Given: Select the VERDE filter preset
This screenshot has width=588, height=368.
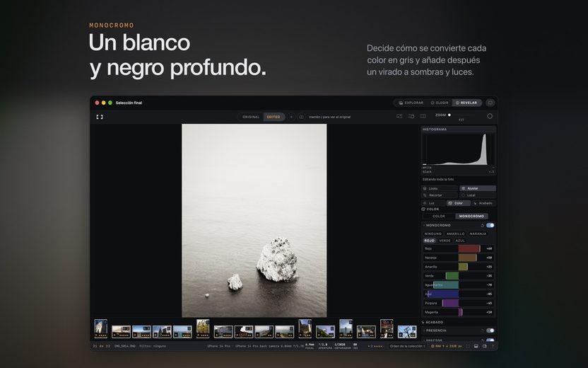Looking at the screenshot, I should [x=445, y=241].
